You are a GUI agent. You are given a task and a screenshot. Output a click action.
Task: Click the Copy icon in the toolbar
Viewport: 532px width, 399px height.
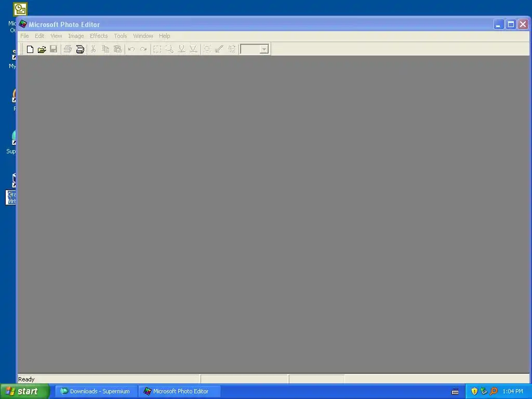[x=105, y=49]
